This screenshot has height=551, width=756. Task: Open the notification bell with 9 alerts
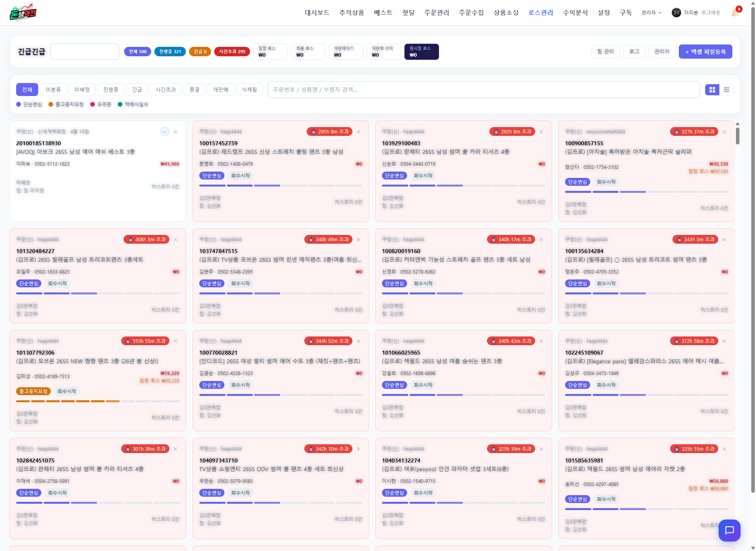point(736,12)
